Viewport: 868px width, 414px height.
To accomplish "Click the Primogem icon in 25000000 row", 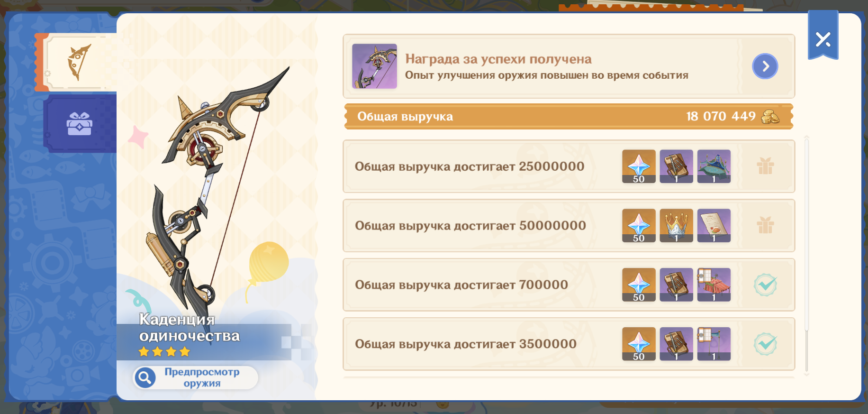I will pos(639,166).
